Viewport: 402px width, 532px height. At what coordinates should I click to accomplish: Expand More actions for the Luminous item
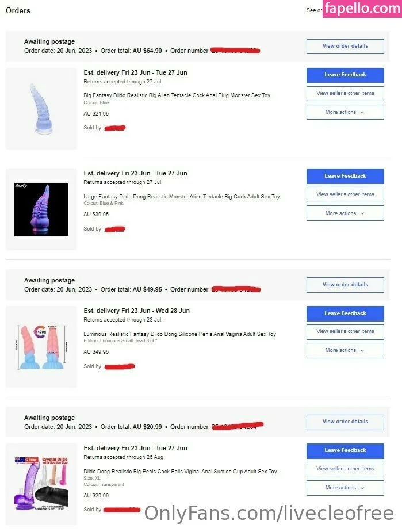pyautogui.click(x=345, y=350)
